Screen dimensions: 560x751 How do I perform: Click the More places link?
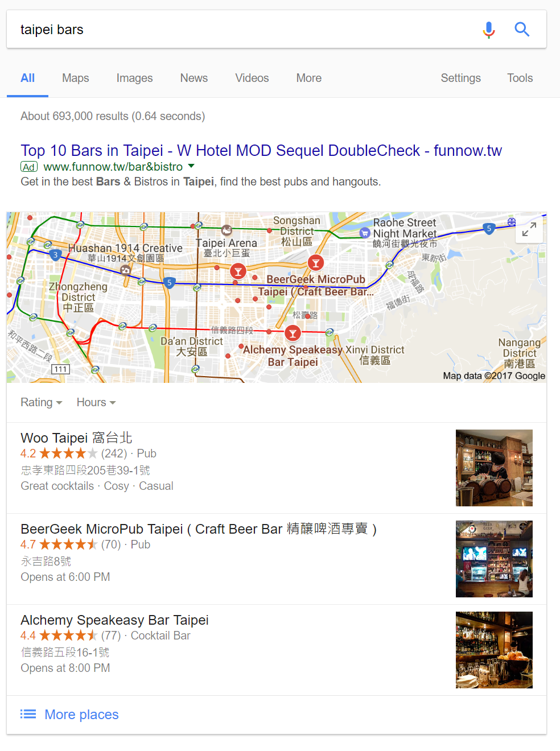tap(81, 714)
